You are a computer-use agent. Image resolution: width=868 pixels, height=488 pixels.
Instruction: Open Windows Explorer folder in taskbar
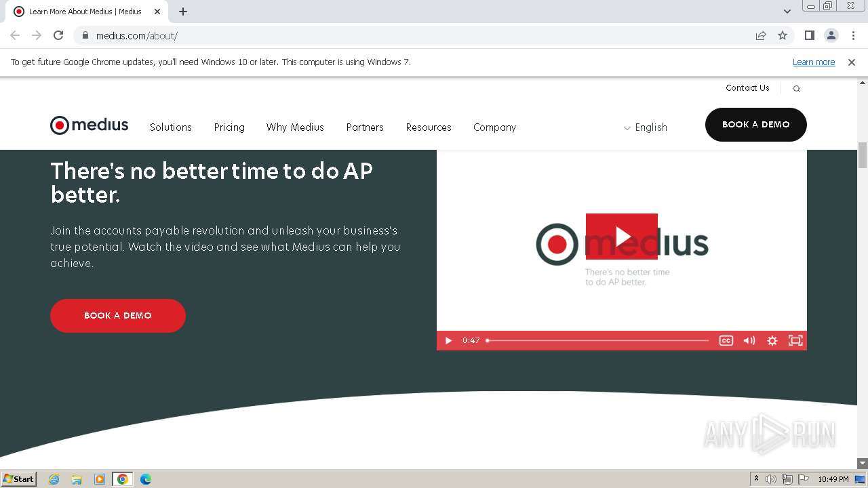[77, 479]
